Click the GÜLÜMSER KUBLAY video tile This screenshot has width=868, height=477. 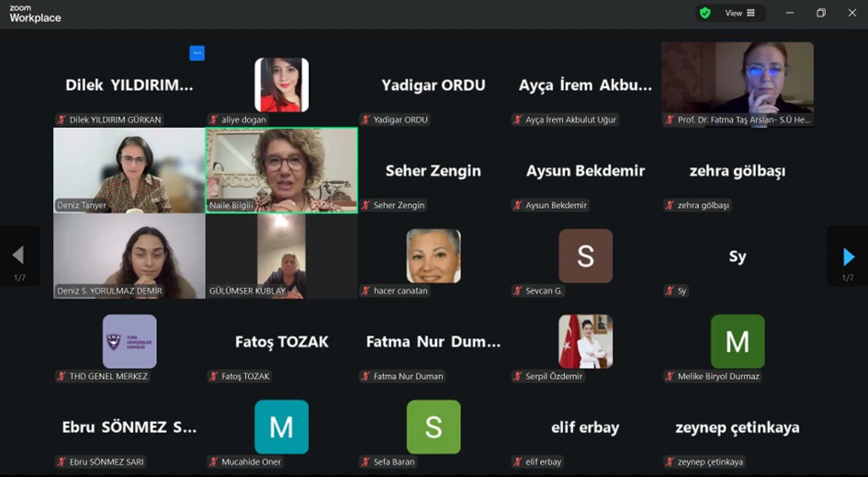[282, 256]
